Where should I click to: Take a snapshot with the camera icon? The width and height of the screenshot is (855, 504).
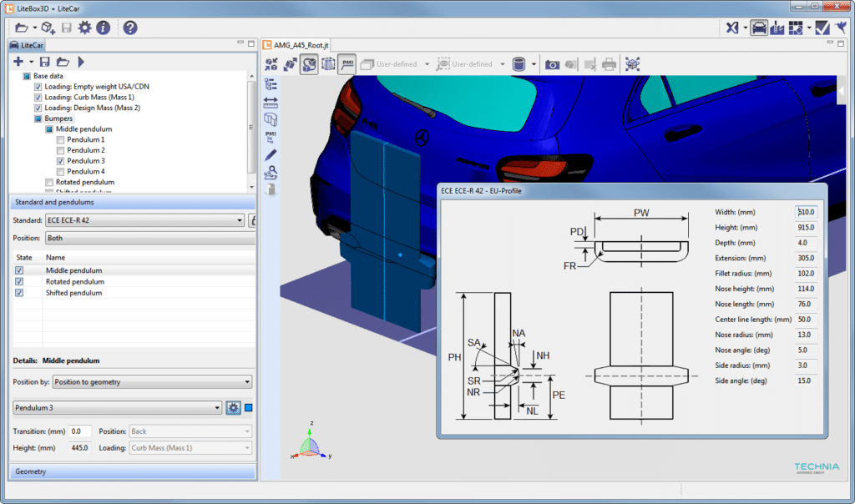pos(553,64)
